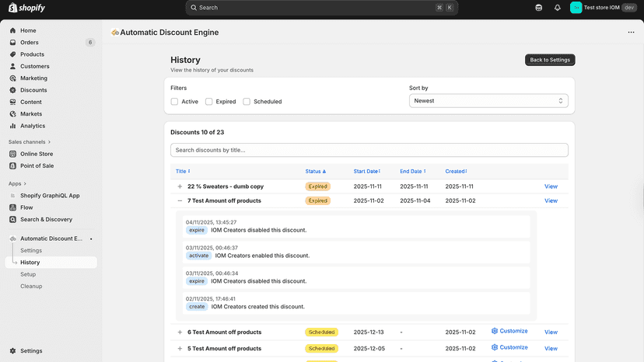Check the Expired filter checkbox

209,102
